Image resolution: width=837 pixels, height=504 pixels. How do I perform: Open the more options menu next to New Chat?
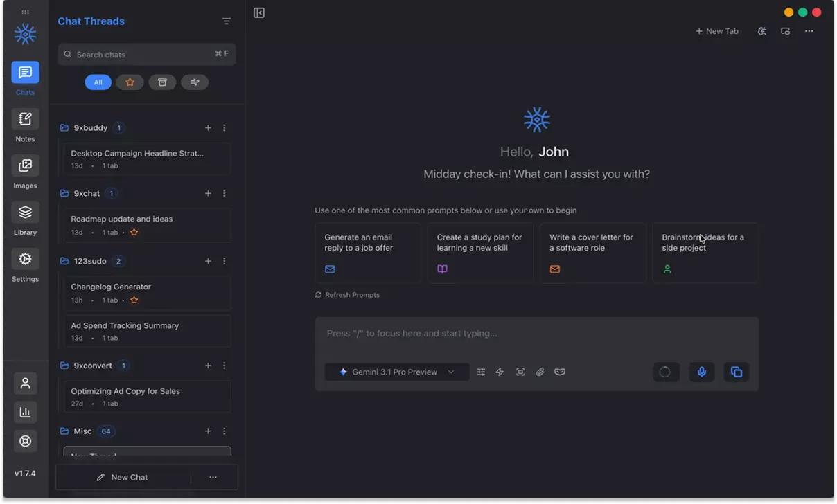pyautogui.click(x=213, y=477)
